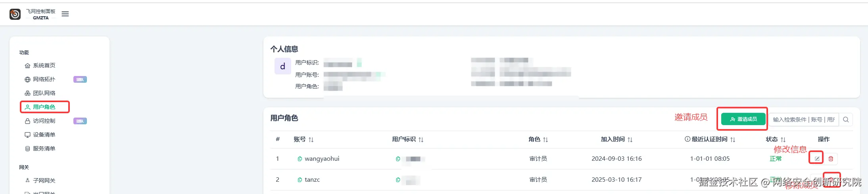Copy user ID icon for wangyaohui
Image resolution: width=868 pixels, height=194 pixels.
[x=398, y=159]
